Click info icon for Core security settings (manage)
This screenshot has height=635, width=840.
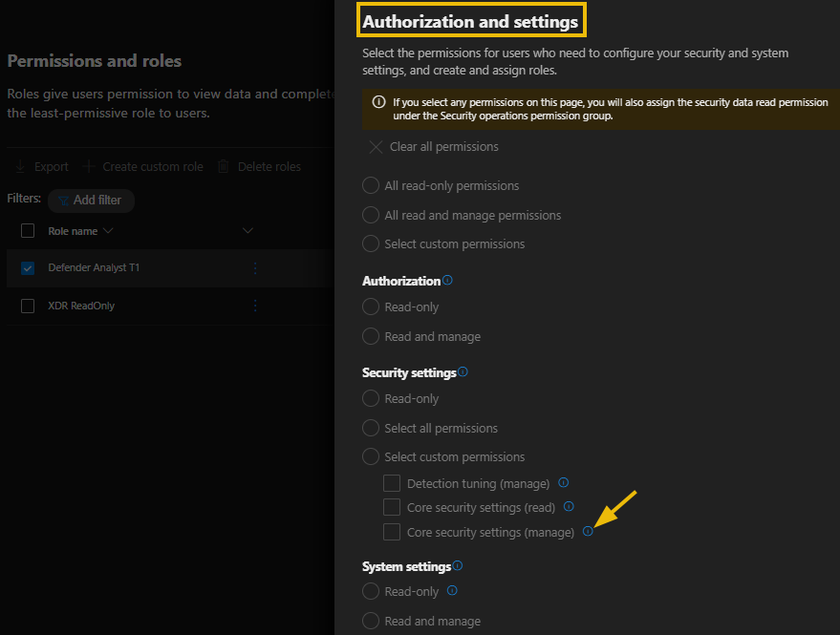point(588,532)
